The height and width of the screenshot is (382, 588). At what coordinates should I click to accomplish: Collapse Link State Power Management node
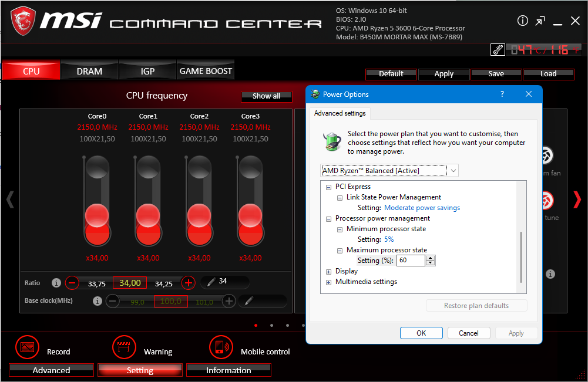[x=340, y=198]
